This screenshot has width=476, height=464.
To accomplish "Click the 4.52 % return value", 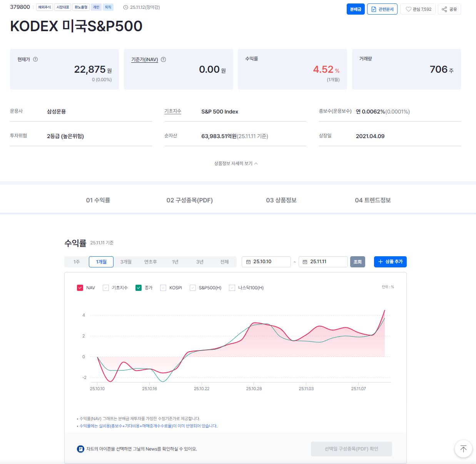I will point(326,70).
